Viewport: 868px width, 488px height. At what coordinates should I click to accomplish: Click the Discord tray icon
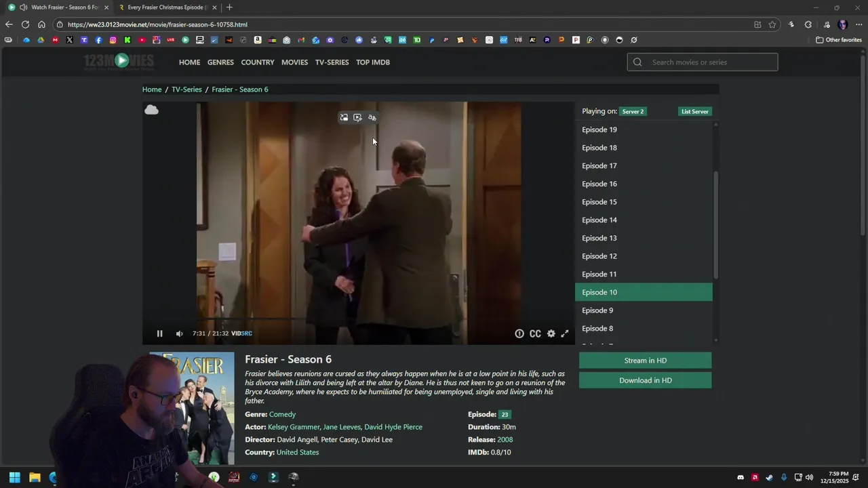741,477
